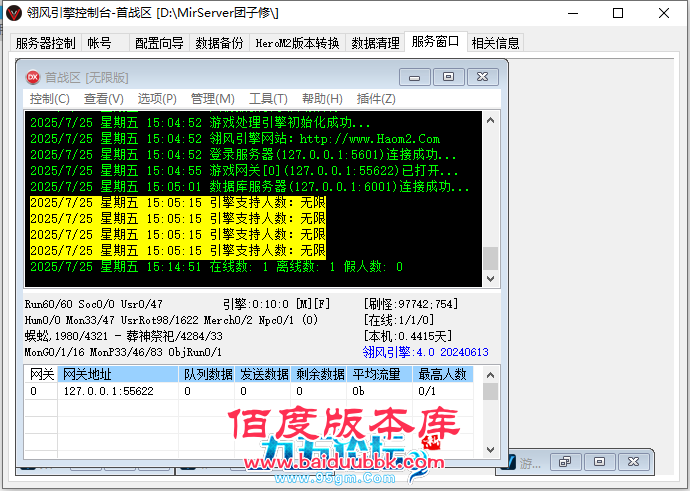Click the 剩余数据 column header
This screenshot has height=491, width=690.
[319, 374]
